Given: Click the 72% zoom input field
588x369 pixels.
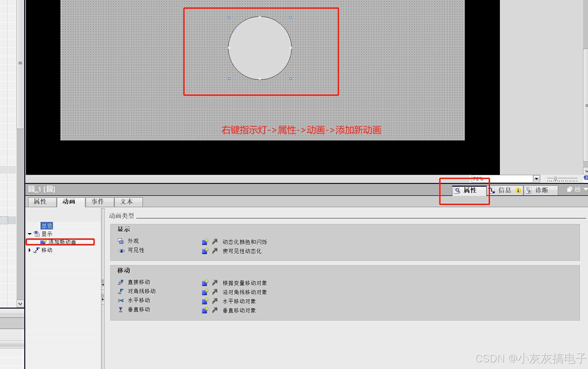Looking at the screenshot, I should [x=502, y=179].
